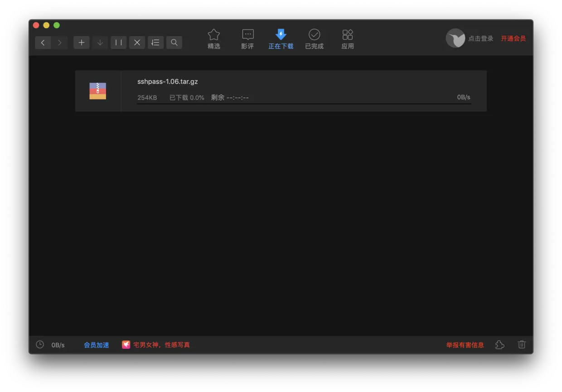Viewport: 562px width, 392px height.
Task: Click the archive file icon of sshpass
Action: (x=98, y=91)
